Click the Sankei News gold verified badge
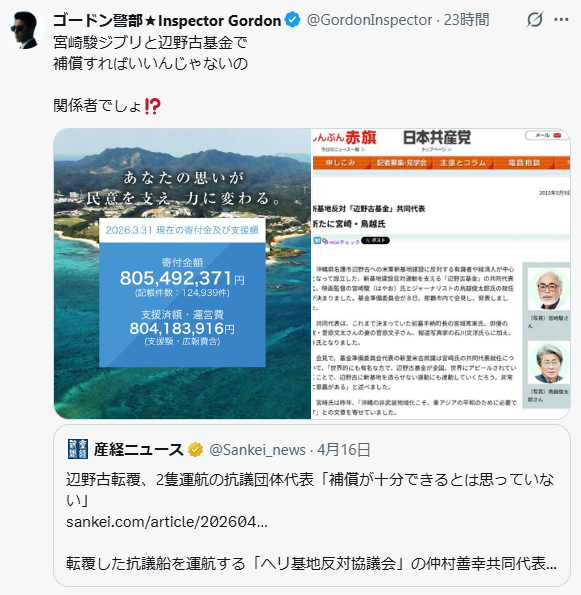581x595 pixels. coord(195,450)
